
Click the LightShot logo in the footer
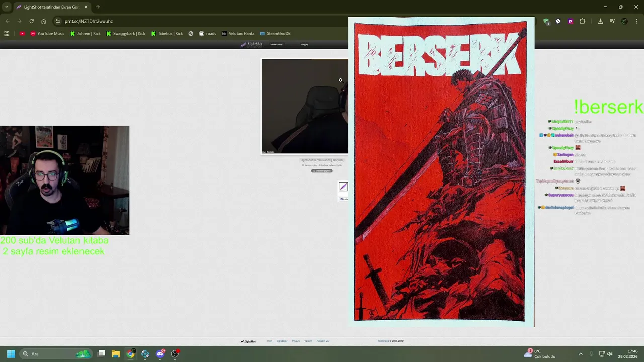(248, 341)
